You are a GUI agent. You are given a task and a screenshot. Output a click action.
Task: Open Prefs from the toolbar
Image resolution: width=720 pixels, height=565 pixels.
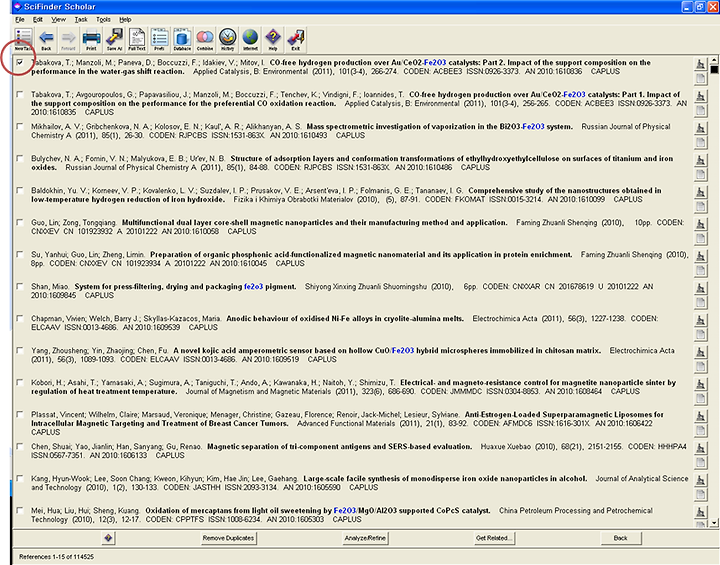point(159,40)
